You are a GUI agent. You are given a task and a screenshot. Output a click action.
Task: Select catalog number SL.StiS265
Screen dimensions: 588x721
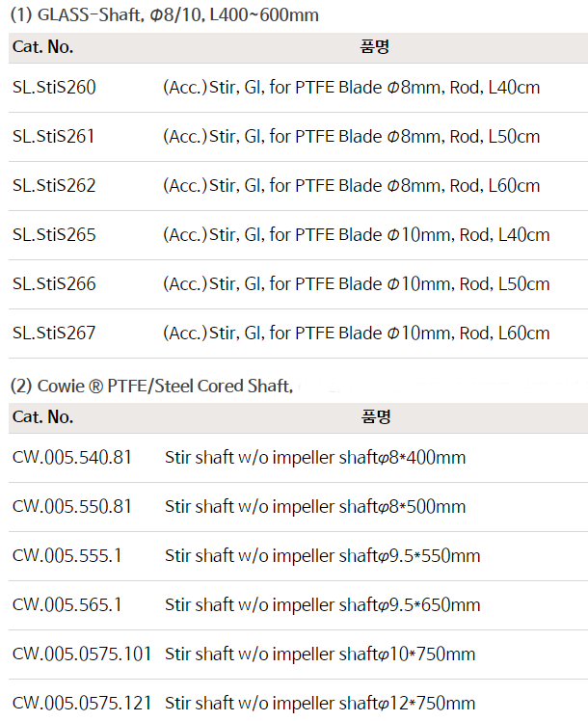coord(54,235)
